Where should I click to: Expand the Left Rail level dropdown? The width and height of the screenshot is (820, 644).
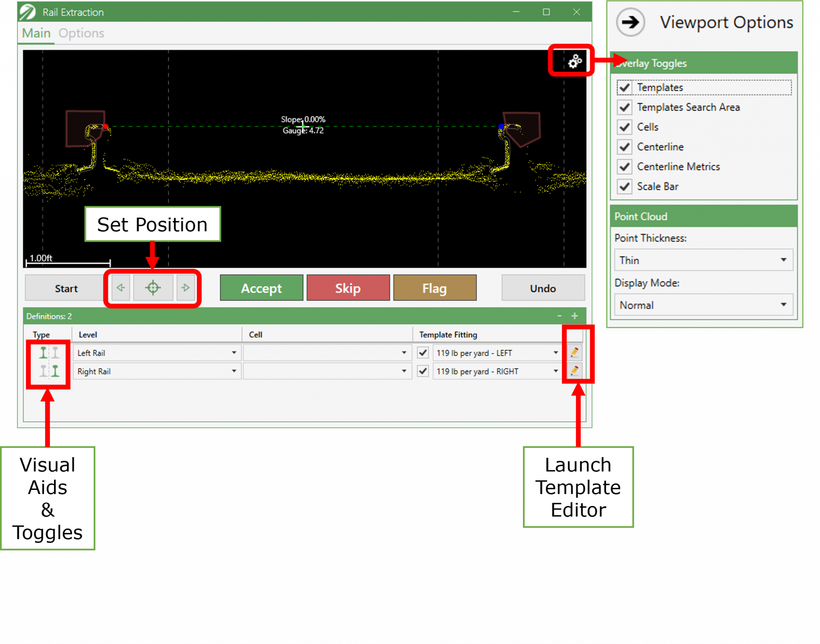(x=234, y=353)
